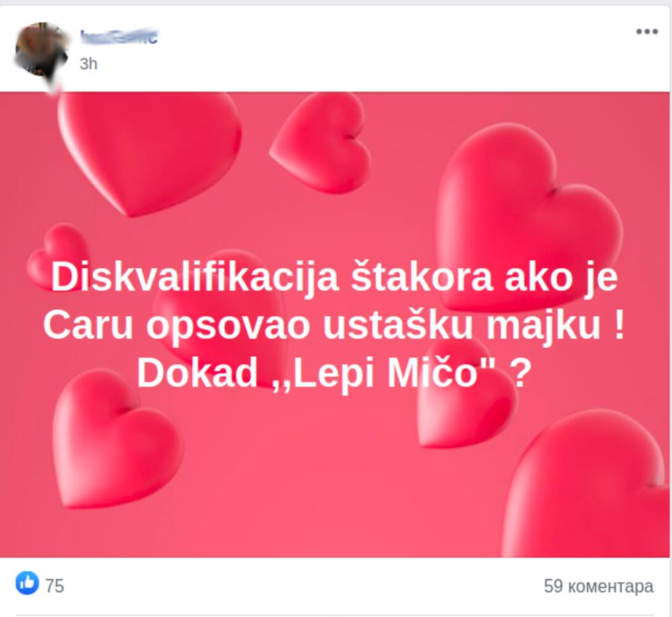
Task: Click the Dokad Lepi Mičo question line
Action: pyautogui.click(x=334, y=373)
